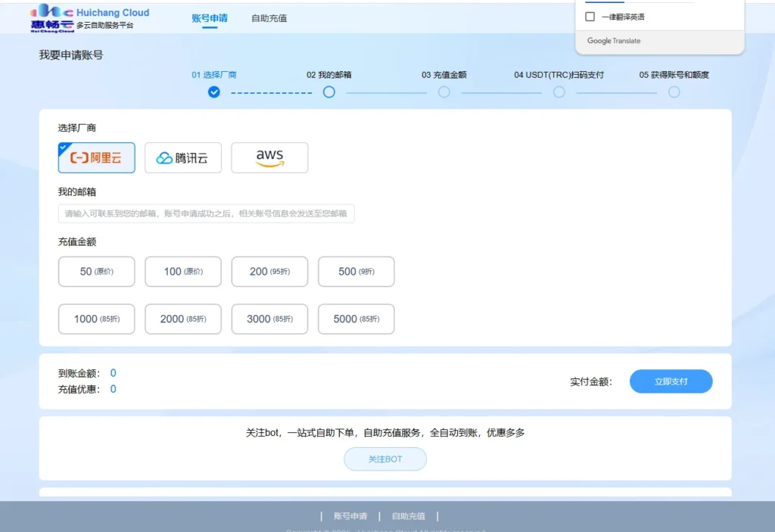The height and width of the screenshot is (532, 775).
Task: Choose the 腾讯云 vendor card
Action: tap(183, 157)
